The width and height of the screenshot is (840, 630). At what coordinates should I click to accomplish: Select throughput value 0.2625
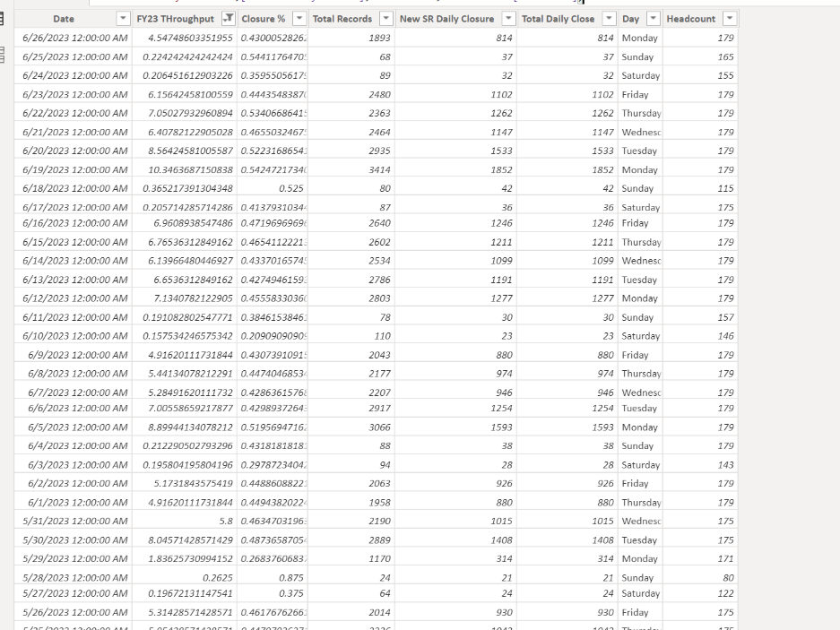point(218,578)
